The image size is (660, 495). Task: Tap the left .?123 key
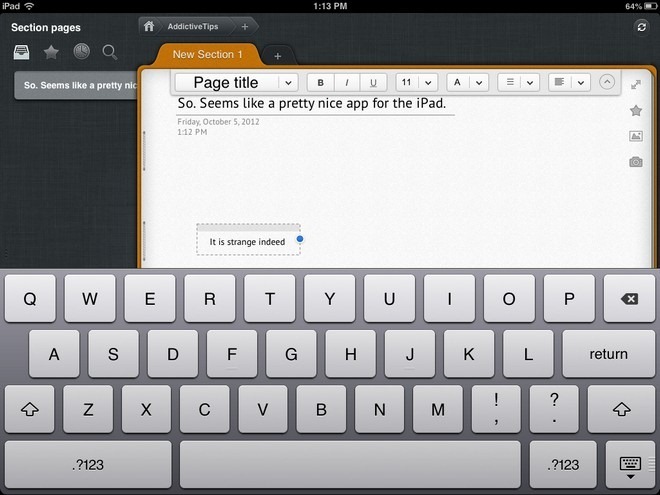[88, 465]
